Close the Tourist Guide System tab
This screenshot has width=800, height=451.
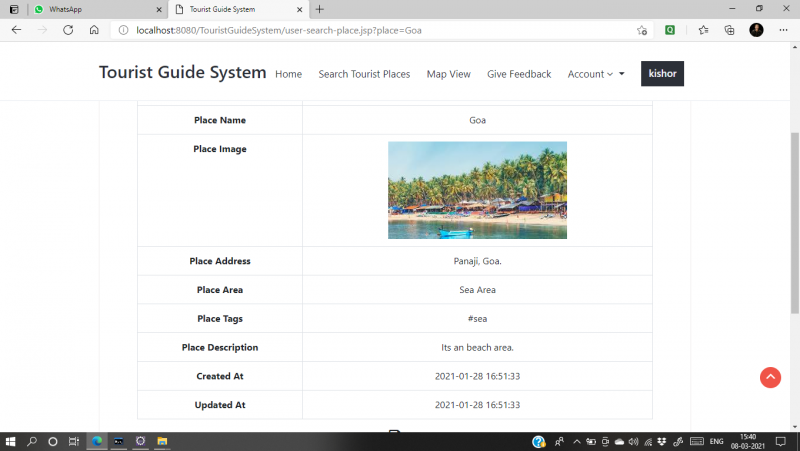(x=299, y=9)
